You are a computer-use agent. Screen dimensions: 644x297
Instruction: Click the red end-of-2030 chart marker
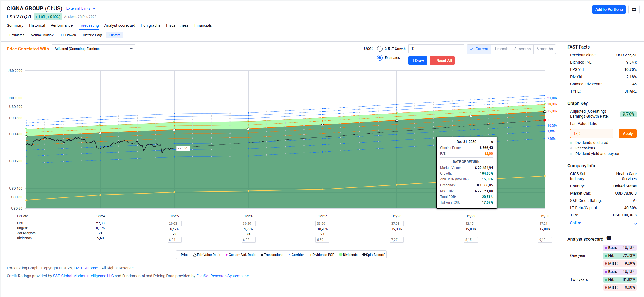(x=545, y=120)
